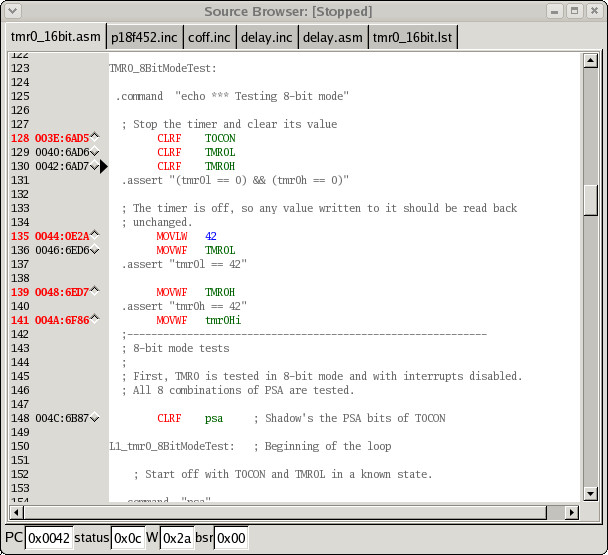Screen dimensions: 608x555
Task: Click address 0046:6ED6 in the margin
Action: pyautogui.click(x=62, y=250)
